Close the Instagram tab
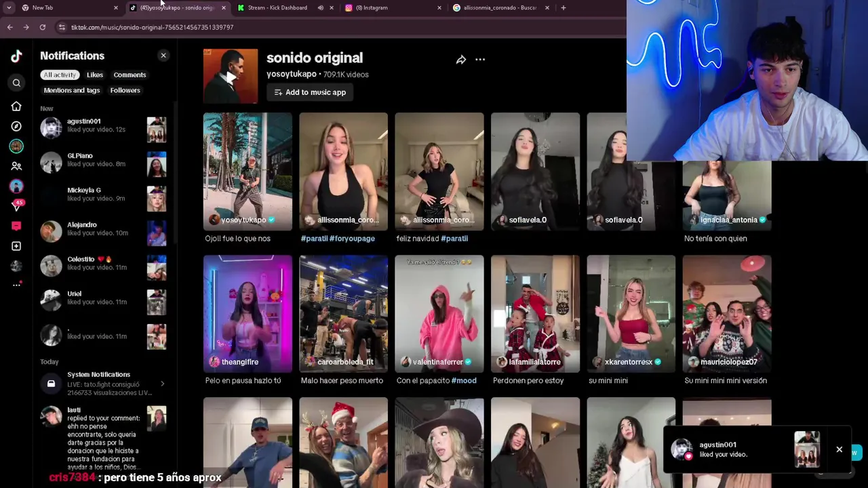Image resolution: width=868 pixels, height=488 pixels. pos(439,7)
